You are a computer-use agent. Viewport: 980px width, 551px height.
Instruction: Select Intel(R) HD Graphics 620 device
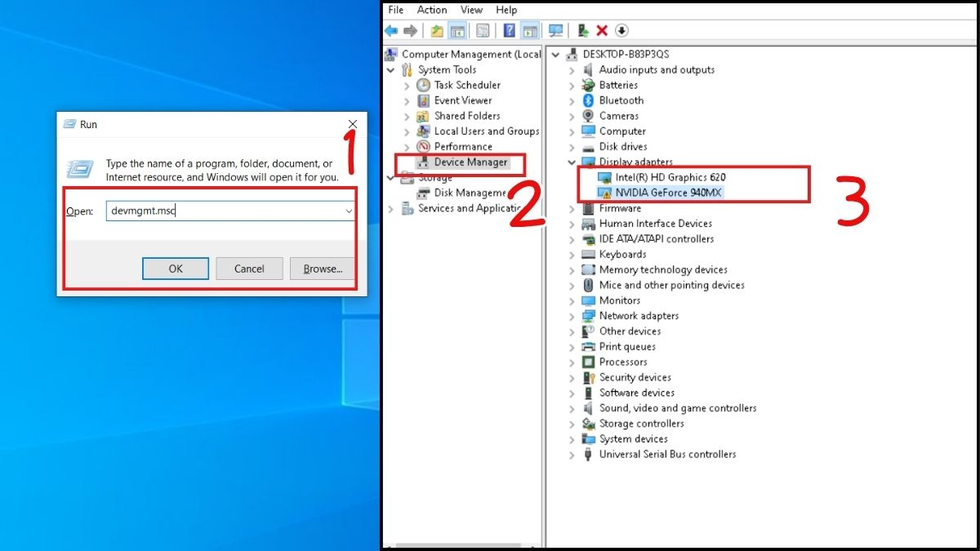point(670,177)
